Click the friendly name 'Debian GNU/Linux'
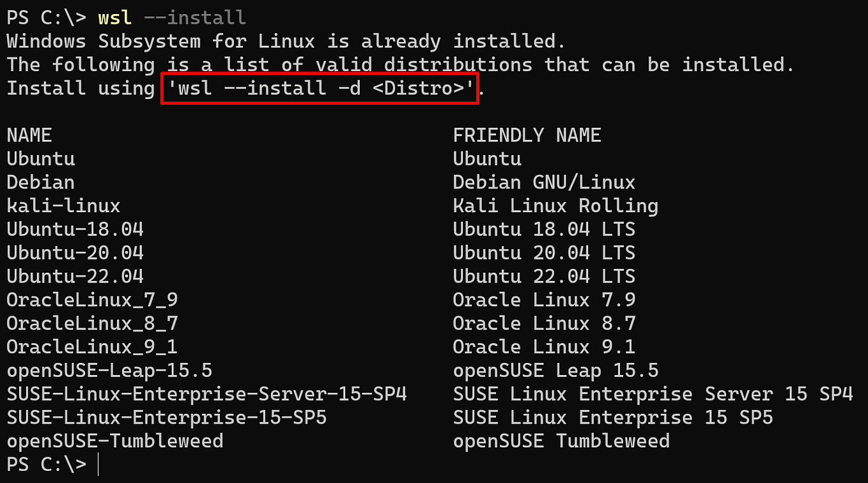Screen dimensions: 868x483 click(x=543, y=182)
